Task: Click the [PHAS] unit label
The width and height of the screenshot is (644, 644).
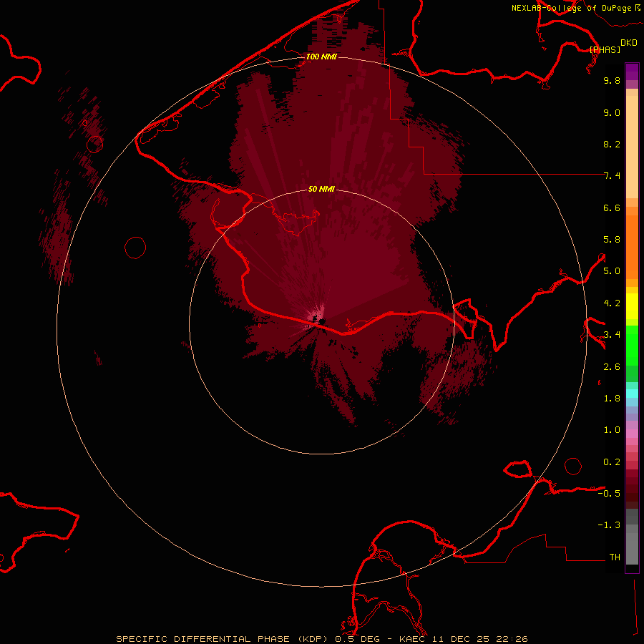Action: click(x=605, y=49)
